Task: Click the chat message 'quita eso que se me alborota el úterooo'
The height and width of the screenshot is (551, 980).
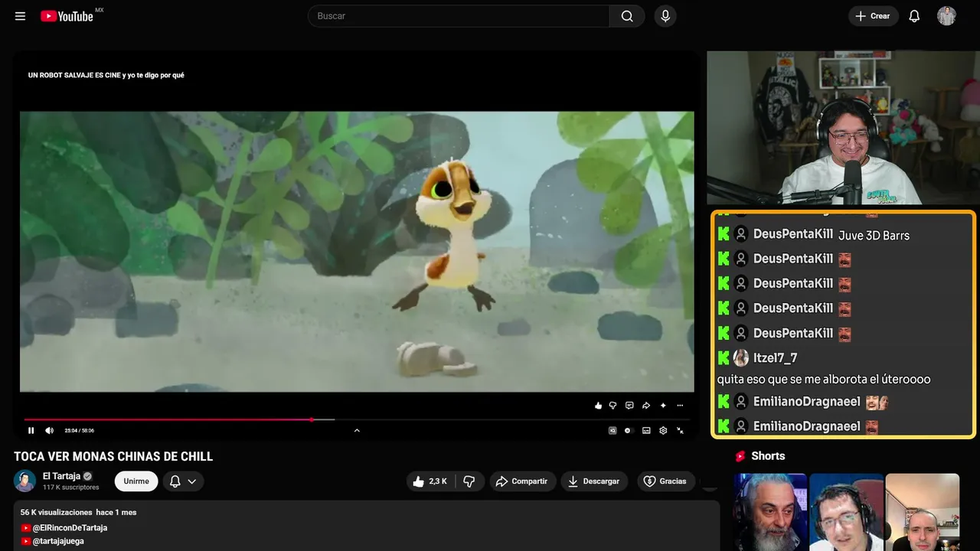Action: click(824, 380)
